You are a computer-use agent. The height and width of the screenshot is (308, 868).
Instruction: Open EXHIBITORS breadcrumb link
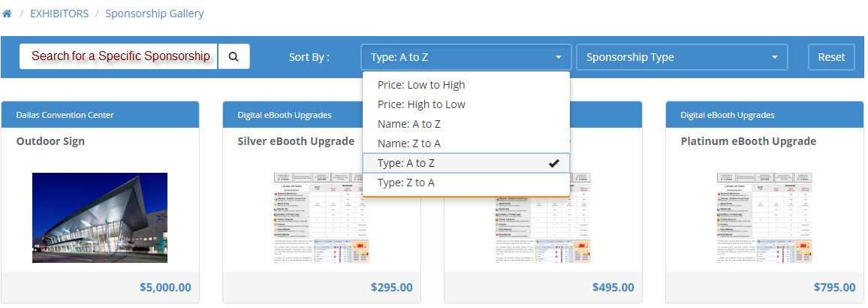click(x=59, y=14)
